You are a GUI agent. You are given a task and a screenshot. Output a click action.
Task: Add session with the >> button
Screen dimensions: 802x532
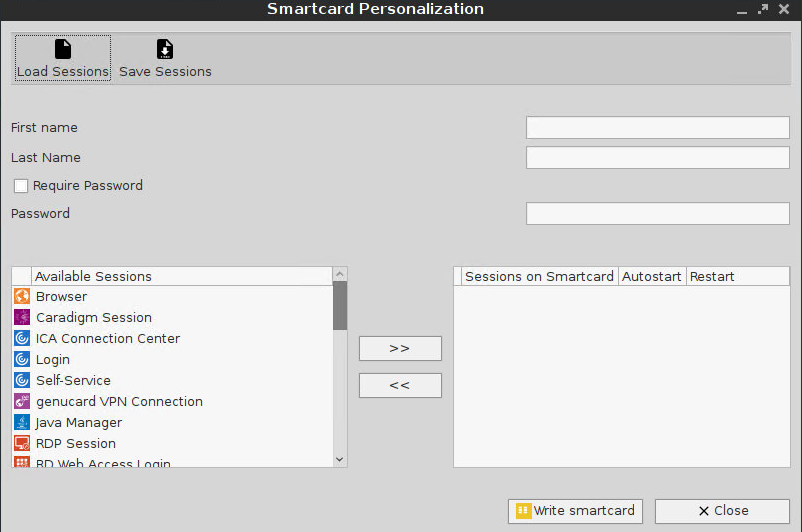(x=400, y=348)
